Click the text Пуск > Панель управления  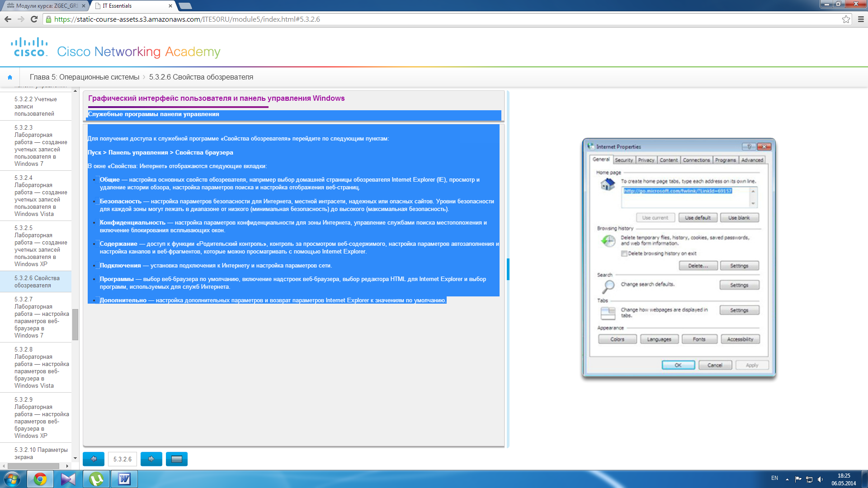pos(128,153)
